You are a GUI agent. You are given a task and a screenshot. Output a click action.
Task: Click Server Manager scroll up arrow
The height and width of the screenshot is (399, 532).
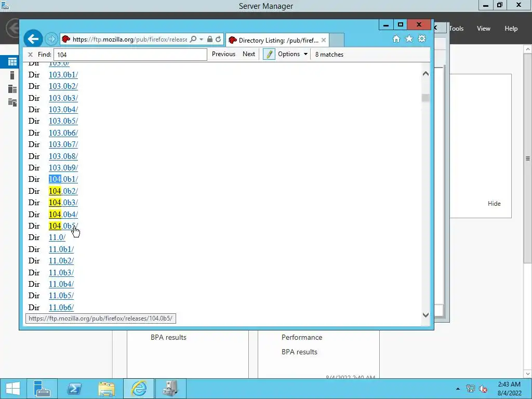(528, 49)
